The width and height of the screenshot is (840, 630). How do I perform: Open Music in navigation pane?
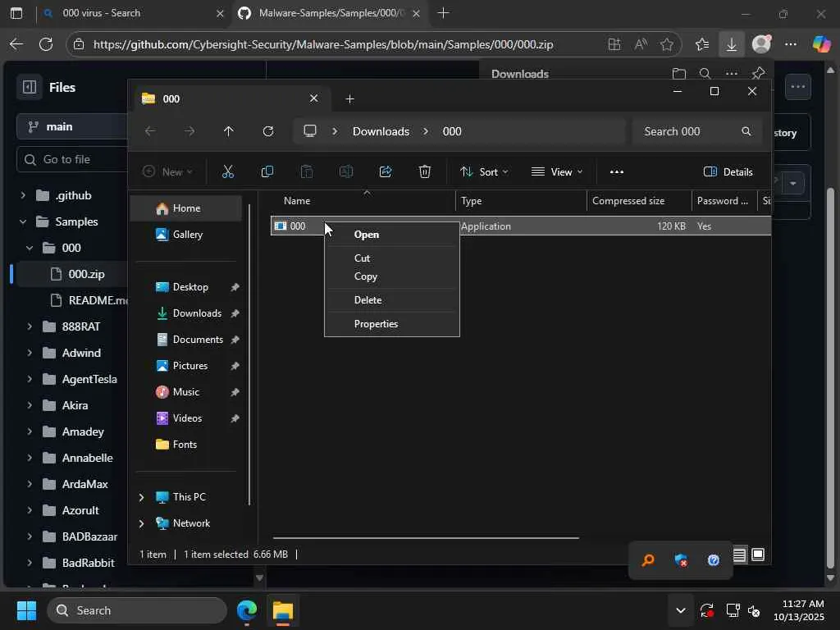186,391
